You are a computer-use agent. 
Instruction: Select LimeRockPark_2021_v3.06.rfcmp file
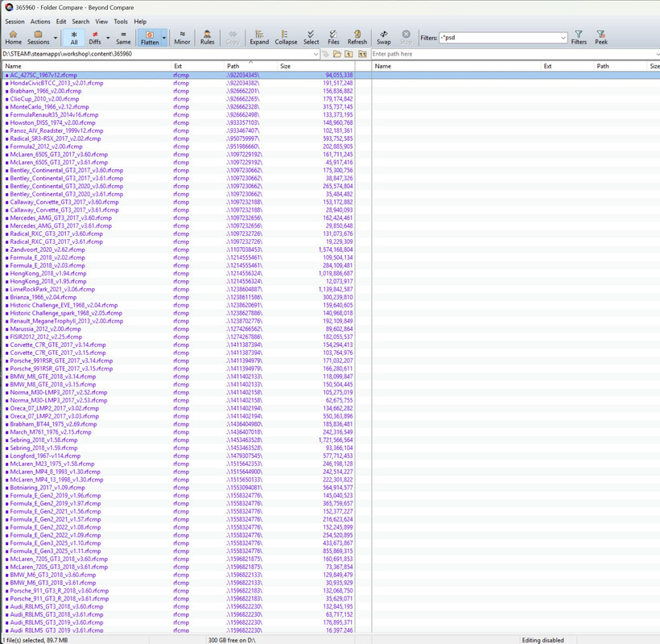[52, 289]
